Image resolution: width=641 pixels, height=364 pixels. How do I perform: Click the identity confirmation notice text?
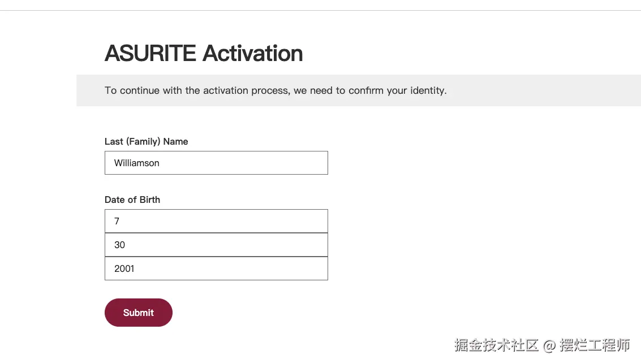276,90
